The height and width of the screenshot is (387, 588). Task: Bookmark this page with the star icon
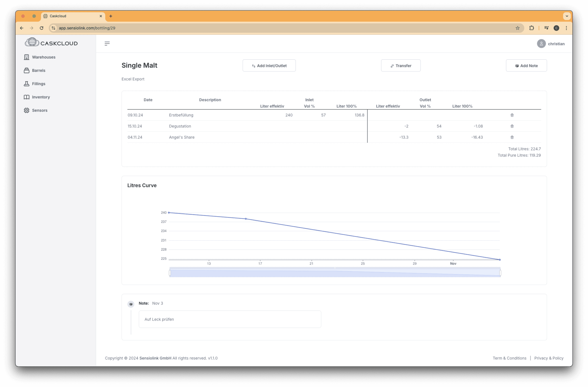518,28
